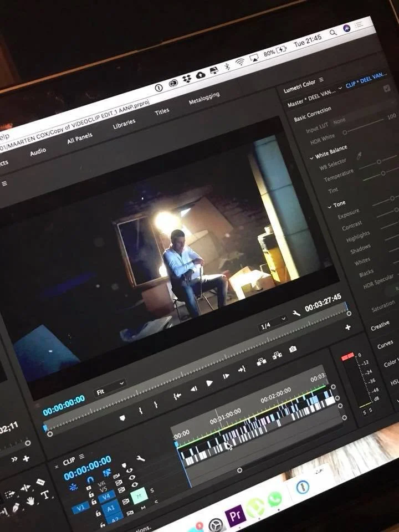This screenshot has height=532, width=399.
Task: Click Premiere Pro in the Dock
Action: [x=235, y=516]
